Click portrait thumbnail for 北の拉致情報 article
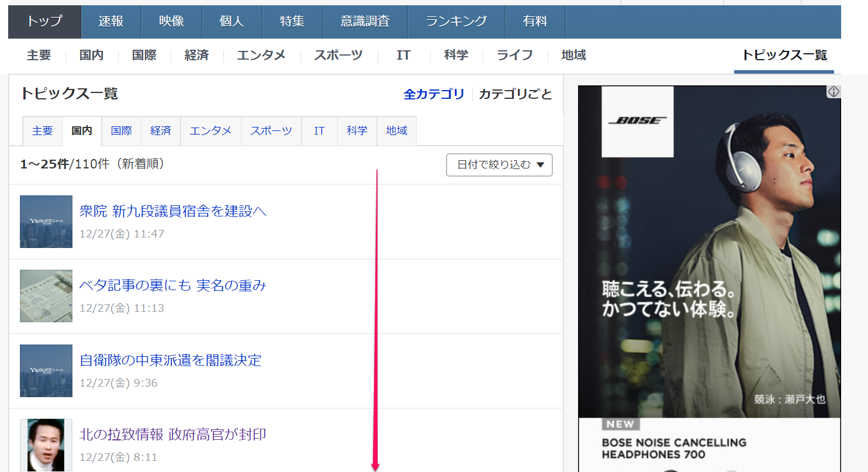 point(46,445)
